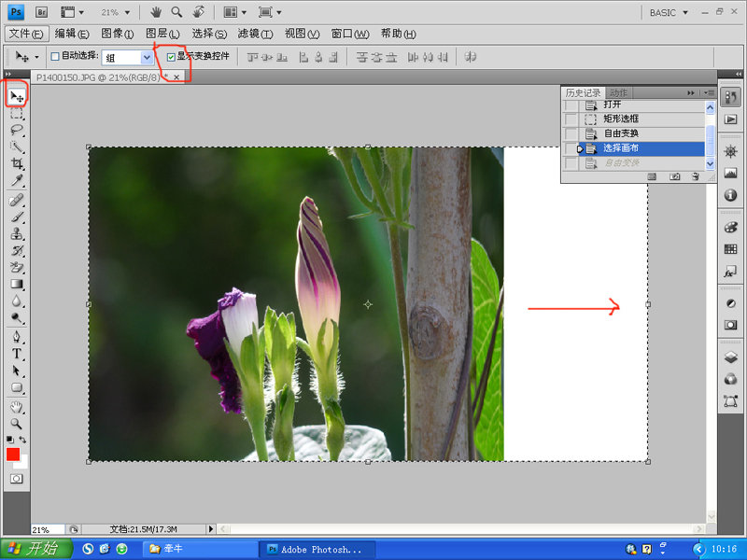747x560 pixels.
Task: Click the 21% zoom field in status bar
Action: point(48,529)
